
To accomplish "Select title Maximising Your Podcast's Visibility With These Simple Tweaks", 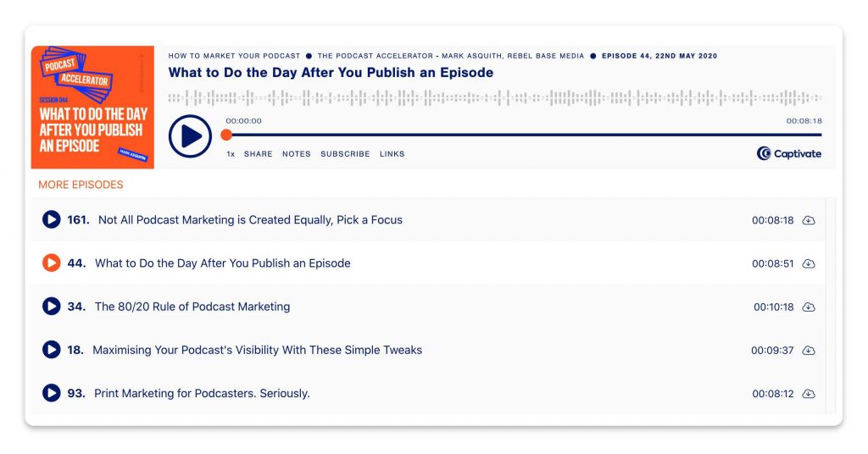I will click(x=258, y=350).
